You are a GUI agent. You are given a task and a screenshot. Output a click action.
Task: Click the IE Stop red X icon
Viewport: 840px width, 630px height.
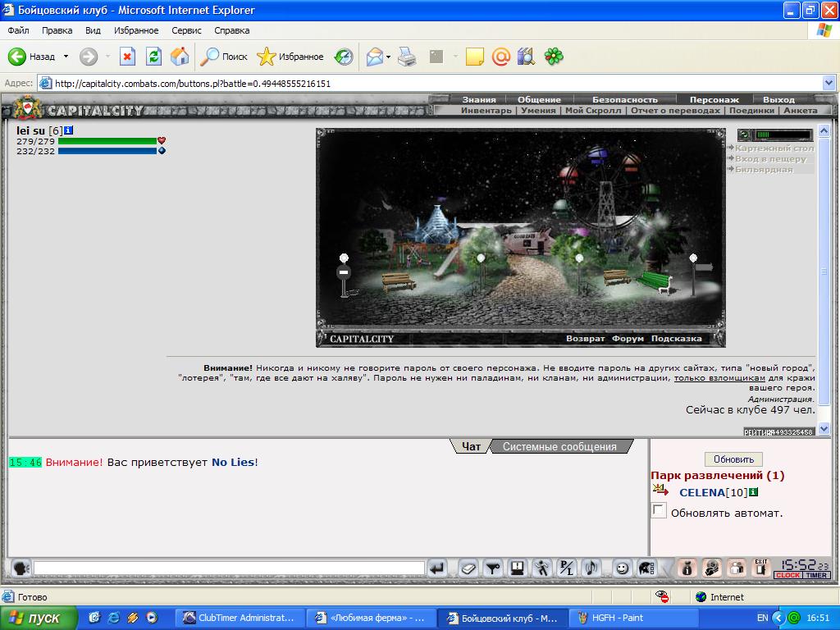click(127, 57)
